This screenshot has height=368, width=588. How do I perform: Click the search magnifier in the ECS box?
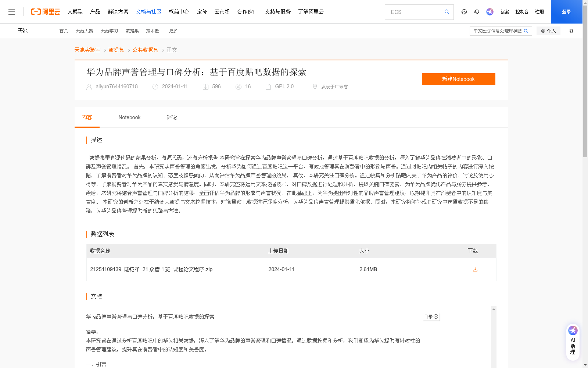tap(447, 12)
